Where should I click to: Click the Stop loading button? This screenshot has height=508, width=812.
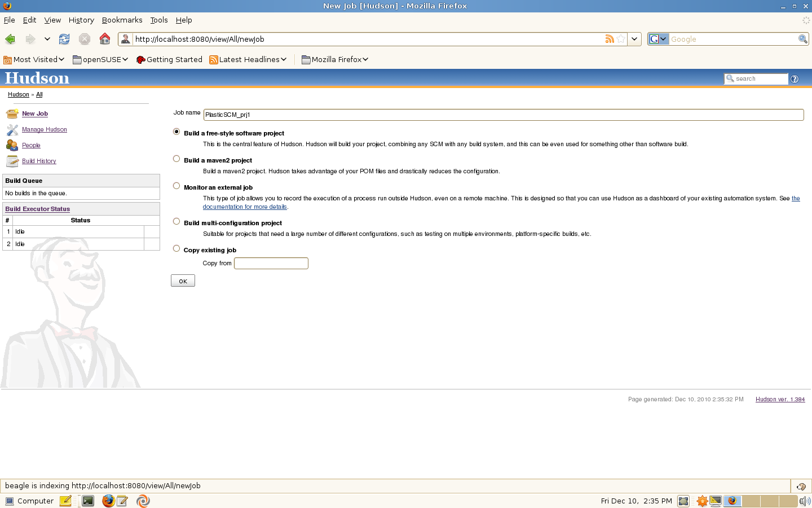85,39
